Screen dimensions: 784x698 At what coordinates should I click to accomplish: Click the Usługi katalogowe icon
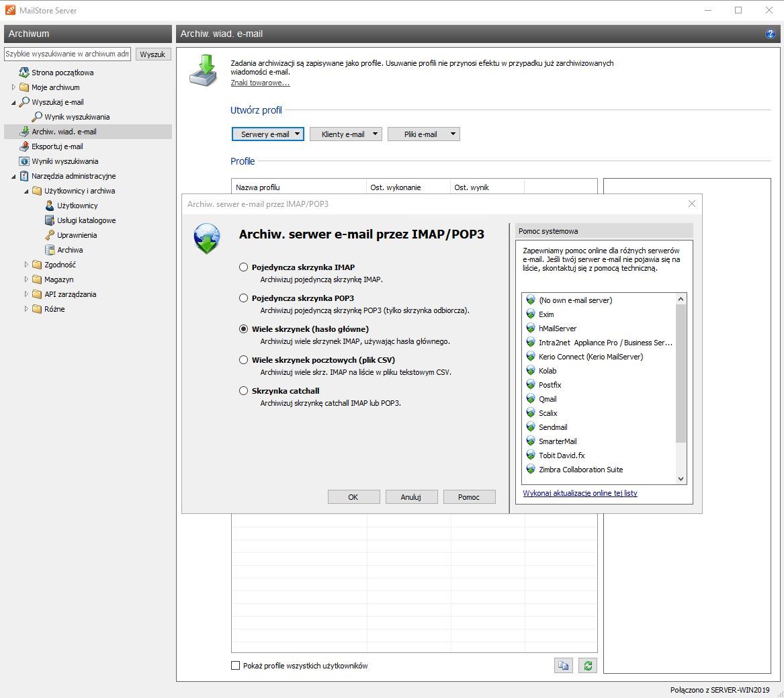(x=50, y=220)
